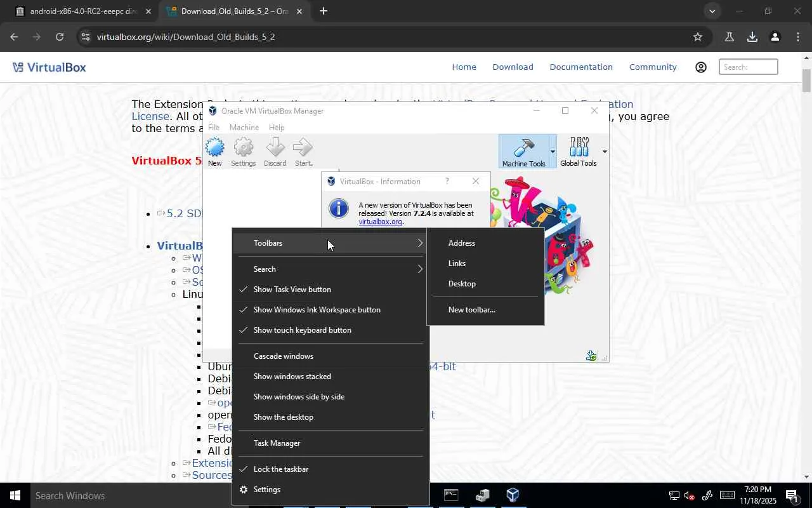Open Command Prompt from the taskbar
812x508 pixels.
click(x=451, y=495)
